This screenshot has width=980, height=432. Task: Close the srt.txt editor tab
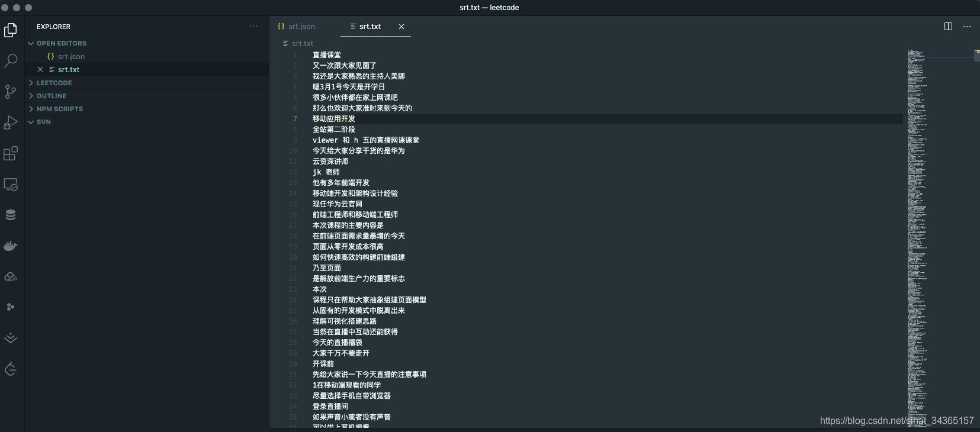(401, 27)
